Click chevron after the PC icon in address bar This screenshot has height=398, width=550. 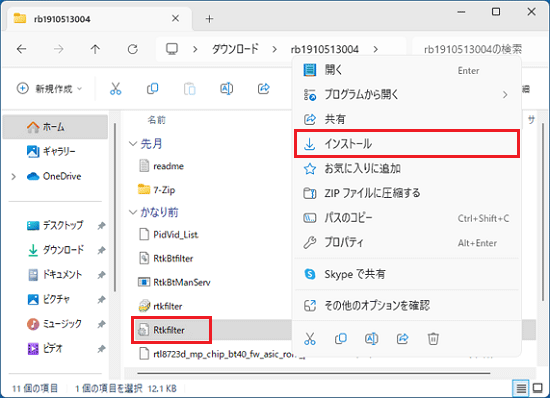(x=195, y=49)
